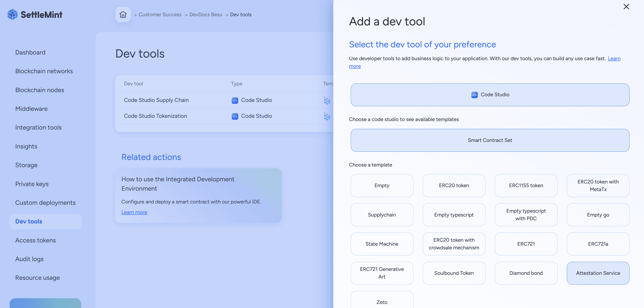Choose the ERC721 template
The height and width of the screenshot is (308, 644).
pyautogui.click(x=526, y=244)
